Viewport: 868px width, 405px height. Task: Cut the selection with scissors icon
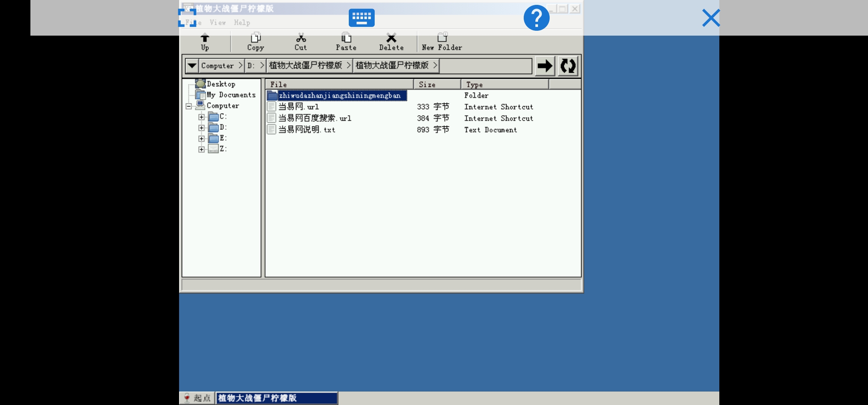[301, 42]
